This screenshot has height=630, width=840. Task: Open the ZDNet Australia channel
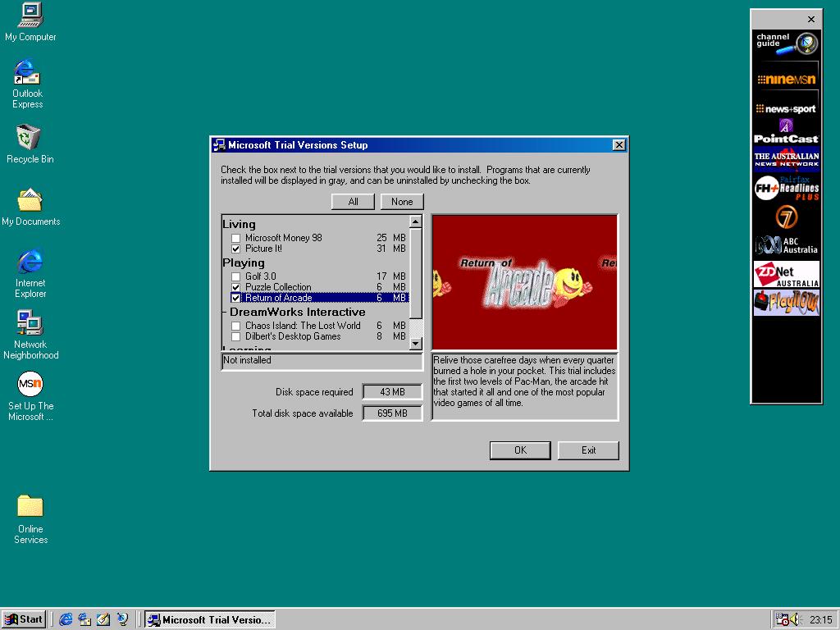coord(786,274)
